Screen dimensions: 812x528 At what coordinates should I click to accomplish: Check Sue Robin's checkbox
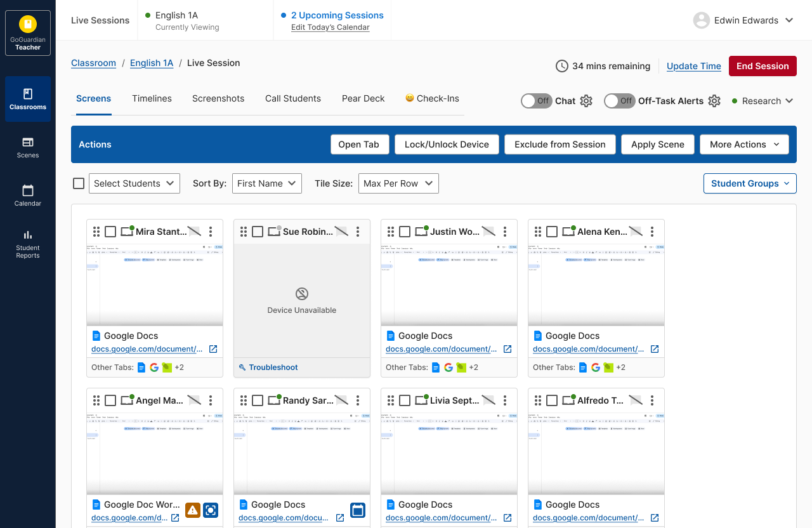click(258, 232)
